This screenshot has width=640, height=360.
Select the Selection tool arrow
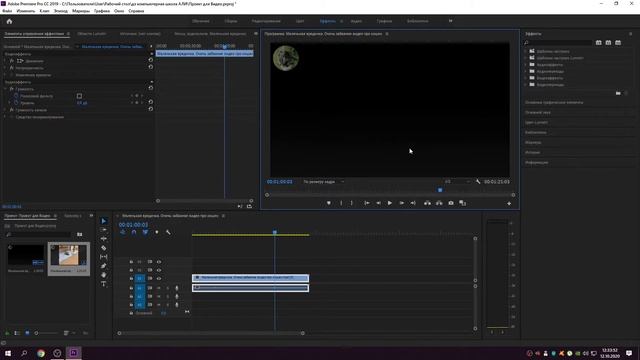pyautogui.click(x=104, y=221)
